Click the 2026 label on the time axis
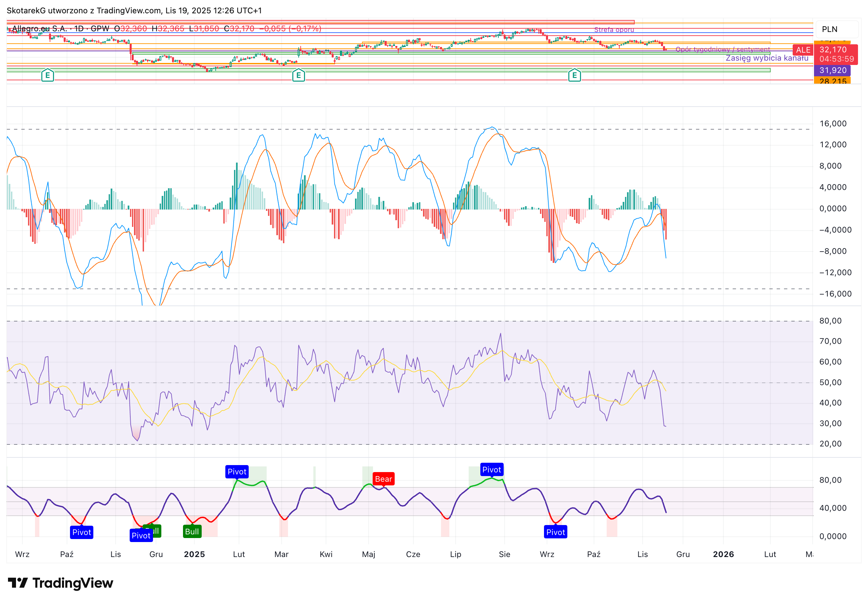This screenshot has width=868, height=603. (x=724, y=555)
